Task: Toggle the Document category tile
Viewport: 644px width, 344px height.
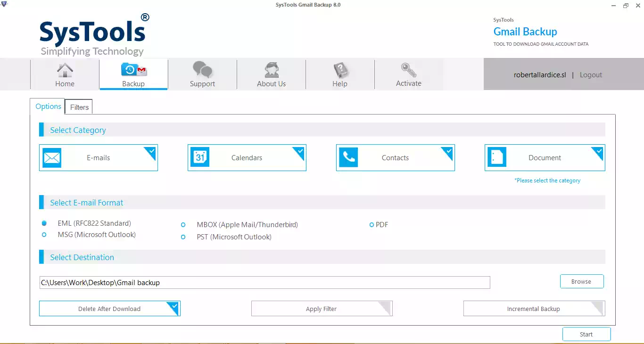Action: pyautogui.click(x=545, y=158)
